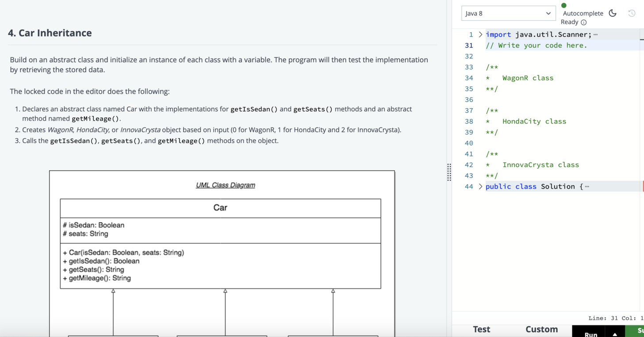Image resolution: width=644 pixels, height=337 pixels.
Task: Toggle dark mode with the moon icon
Action: (613, 13)
